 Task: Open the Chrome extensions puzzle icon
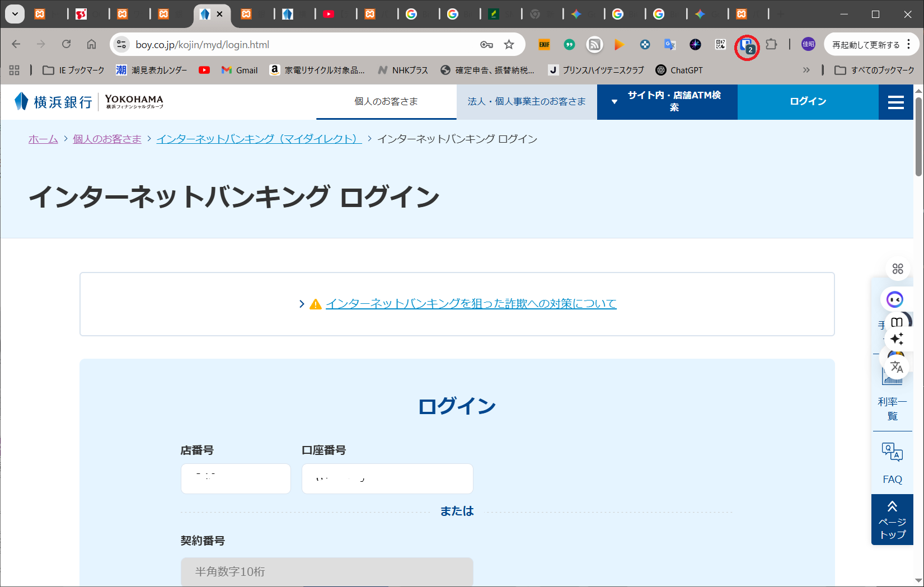click(x=771, y=45)
